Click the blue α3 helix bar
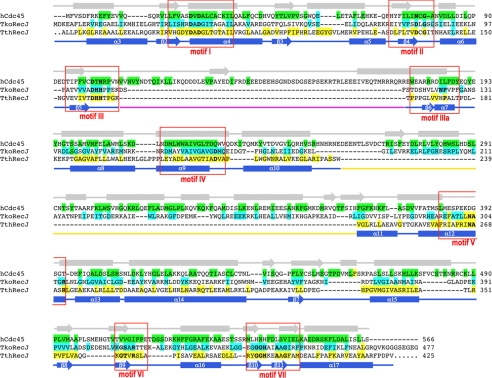The image size is (492, 378). (117, 41)
